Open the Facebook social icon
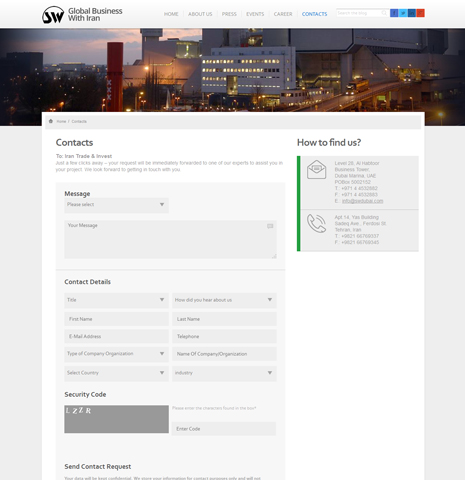This screenshot has width=465, height=480. click(x=394, y=13)
